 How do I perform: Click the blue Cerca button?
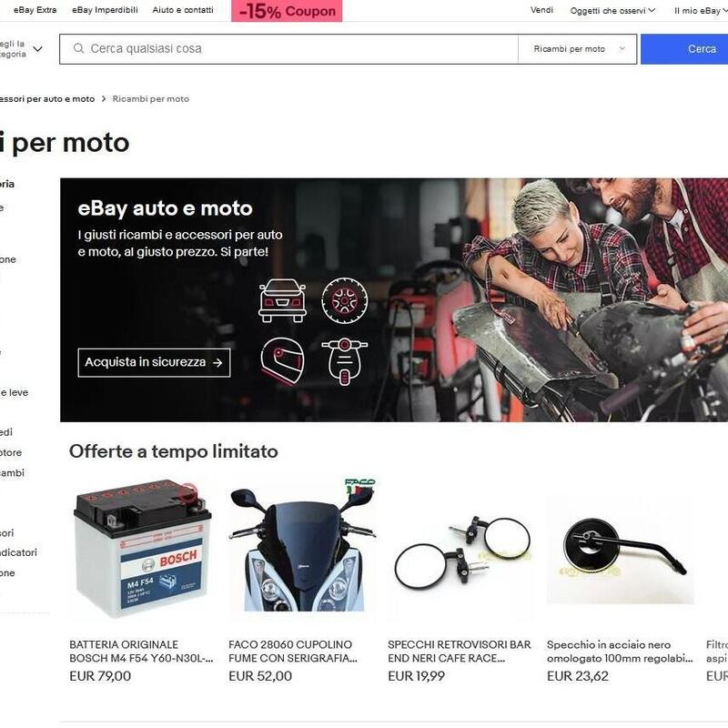click(684, 49)
